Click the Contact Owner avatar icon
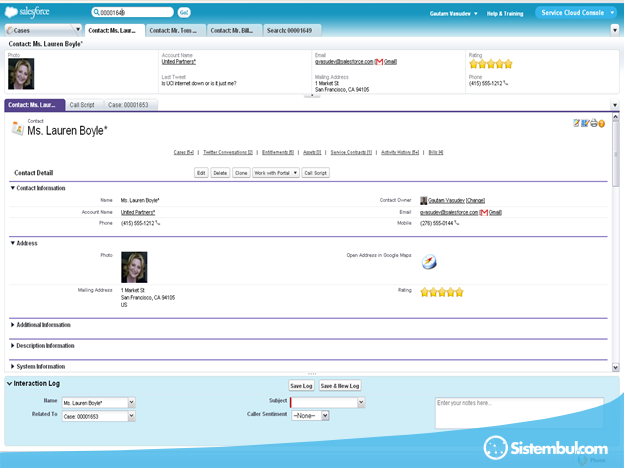This screenshot has width=624, height=468. click(423, 201)
